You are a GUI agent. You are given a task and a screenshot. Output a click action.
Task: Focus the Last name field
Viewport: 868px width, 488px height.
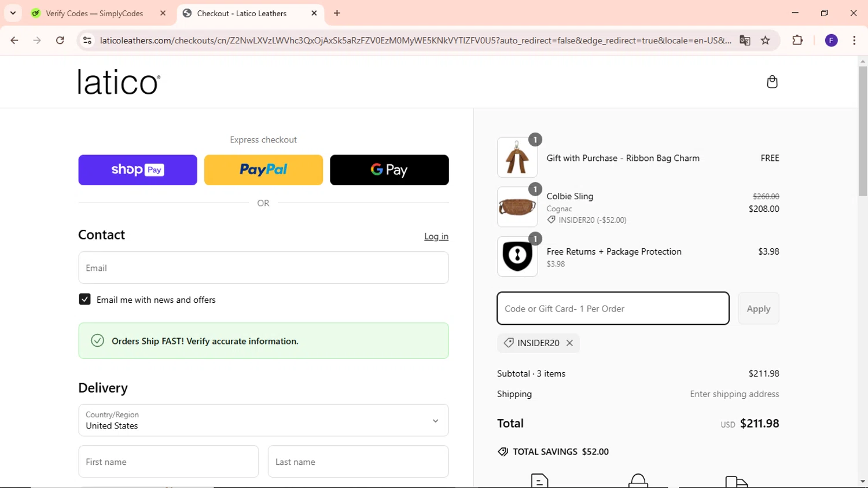358,461
